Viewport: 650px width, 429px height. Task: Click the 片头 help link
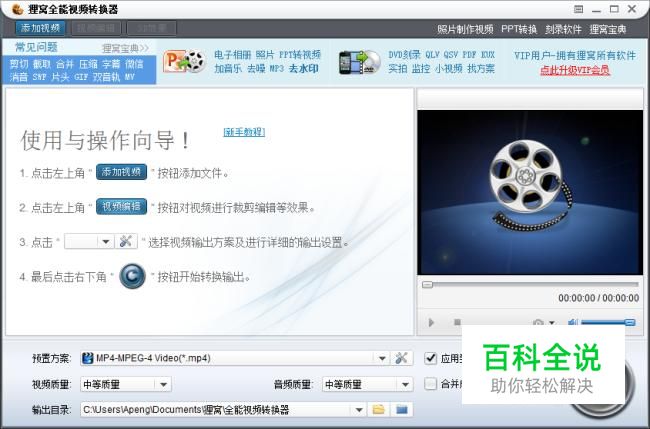coord(61,77)
